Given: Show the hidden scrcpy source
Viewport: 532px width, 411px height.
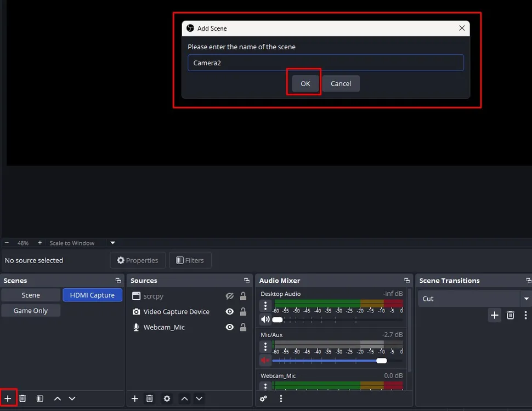Looking at the screenshot, I should pyautogui.click(x=229, y=296).
